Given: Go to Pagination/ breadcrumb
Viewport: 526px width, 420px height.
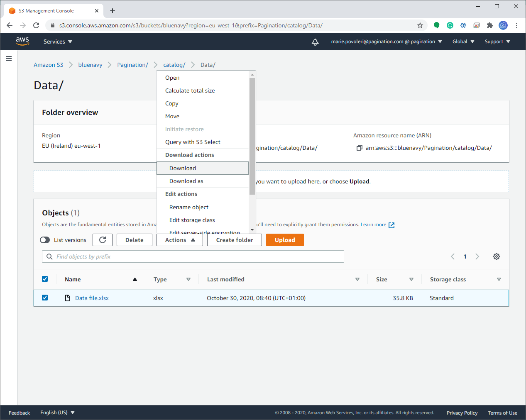Looking at the screenshot, I should [132, 65].
